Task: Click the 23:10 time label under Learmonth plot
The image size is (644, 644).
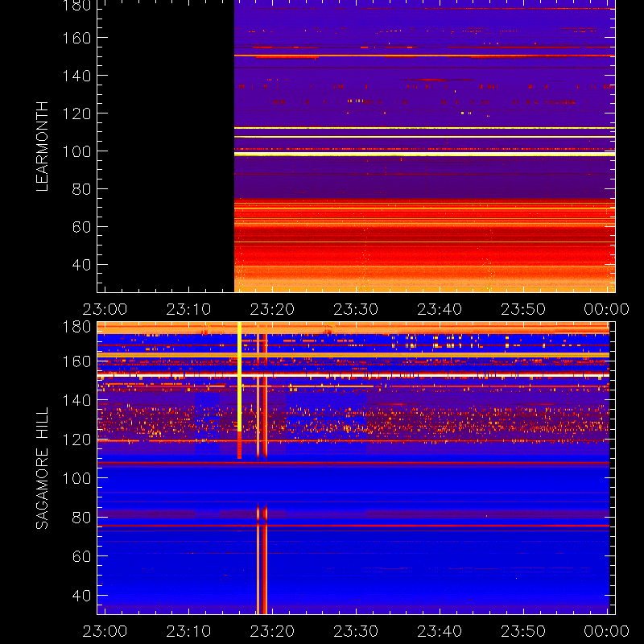Action: (188, 309)
